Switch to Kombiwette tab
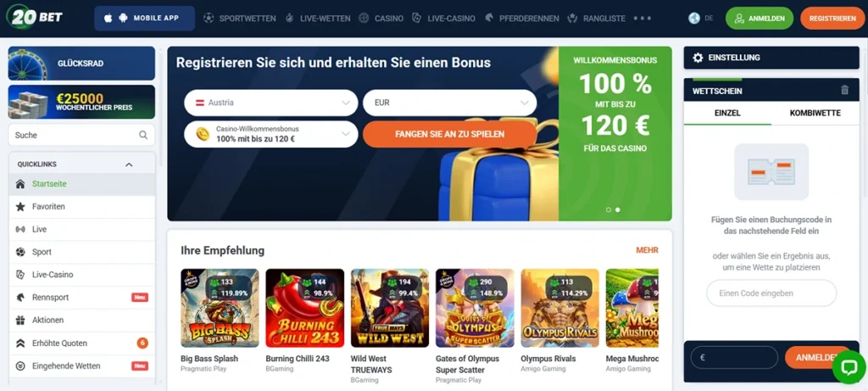Screen dimensions: 868x391 pyautogui.click(x=815, y=113)
